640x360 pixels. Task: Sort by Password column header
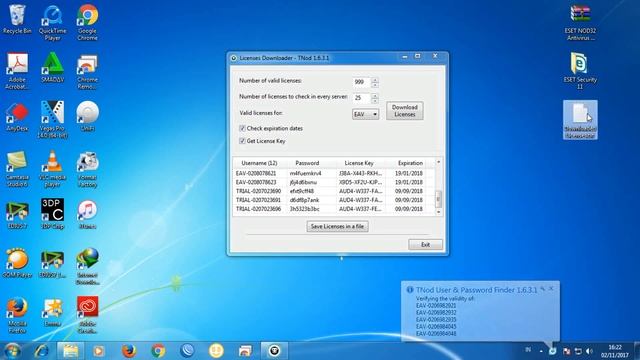(x=307, y=163)
